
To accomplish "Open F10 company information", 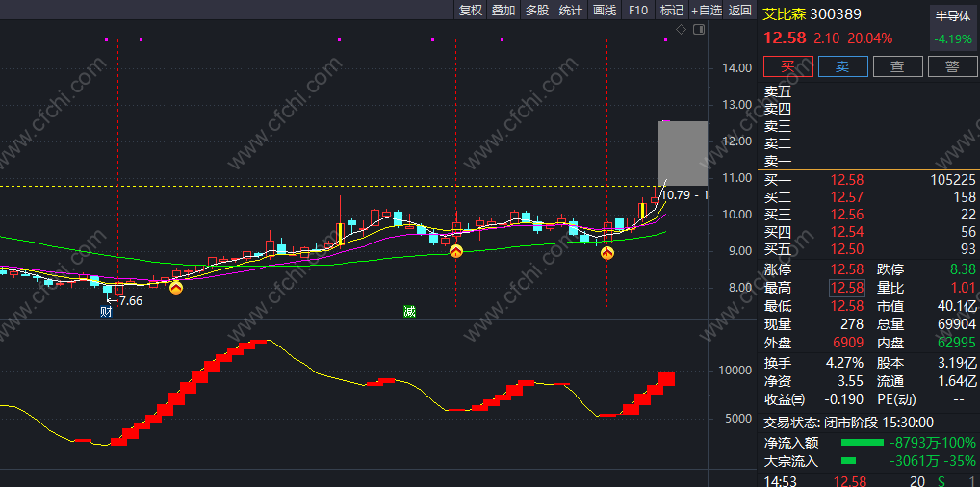I will [638, 10].
